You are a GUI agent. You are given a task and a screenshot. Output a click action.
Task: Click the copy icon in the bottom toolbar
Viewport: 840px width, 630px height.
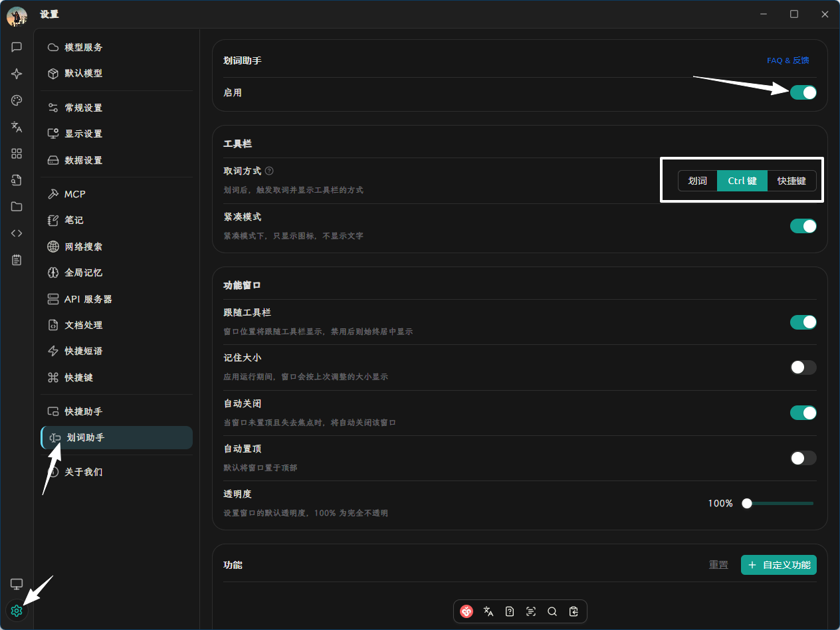click(x=573, y=611)
